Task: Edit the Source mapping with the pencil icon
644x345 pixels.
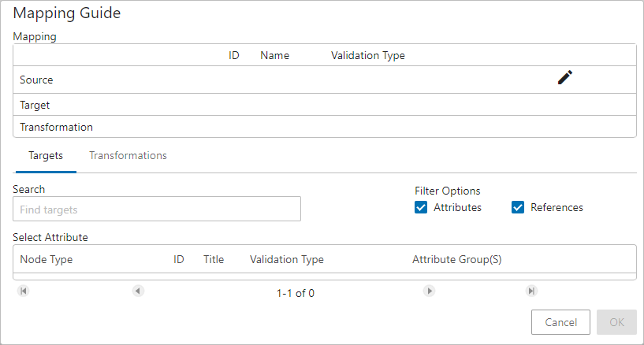Action: pos(565,77)
